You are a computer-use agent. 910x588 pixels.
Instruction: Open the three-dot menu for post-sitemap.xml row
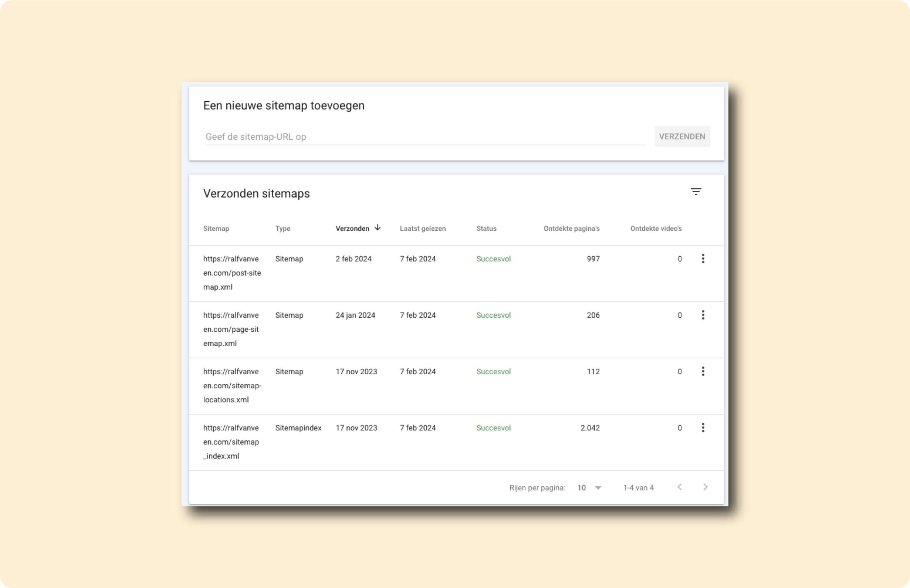click(703, 258)
